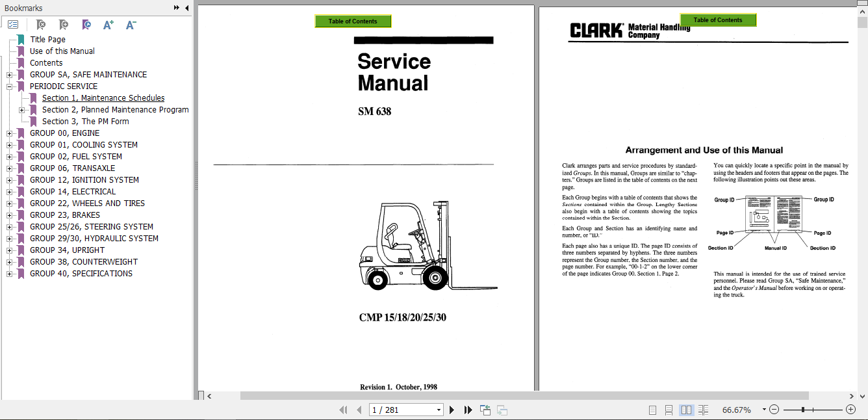Click the next view navigation icon
The image size is (868, 420).
(502, 410)
